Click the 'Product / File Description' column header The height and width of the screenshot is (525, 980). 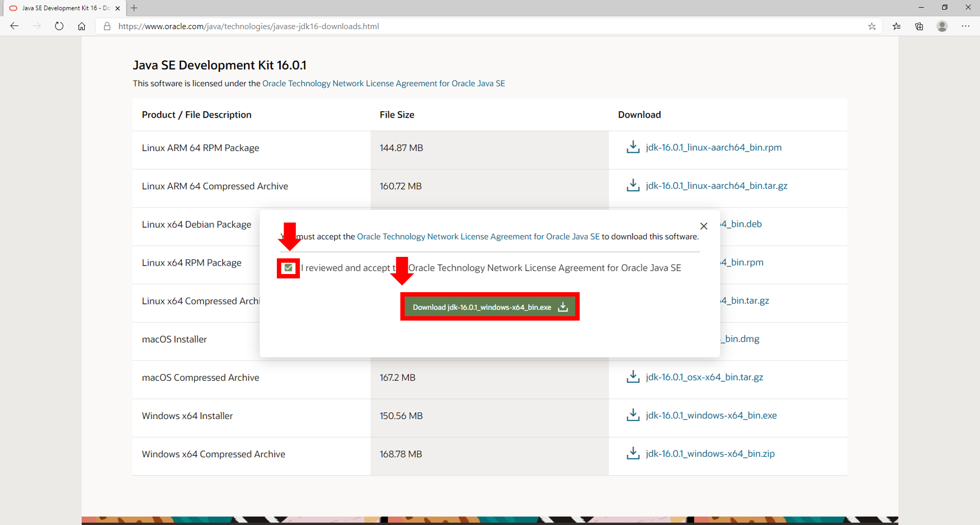196,115
